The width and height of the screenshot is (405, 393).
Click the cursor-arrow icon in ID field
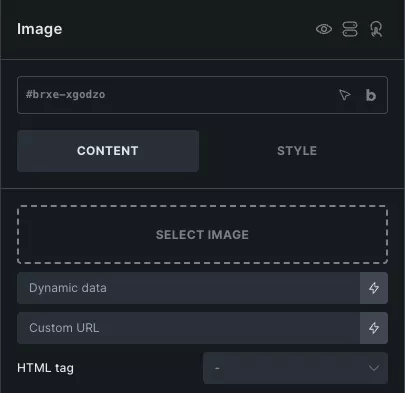(x=345, y=95)
